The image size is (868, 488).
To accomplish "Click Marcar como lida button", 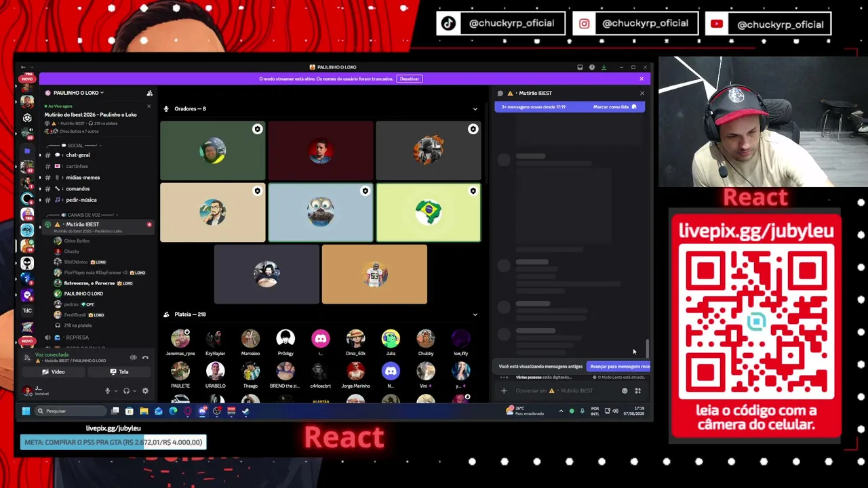I will (614, 106).
